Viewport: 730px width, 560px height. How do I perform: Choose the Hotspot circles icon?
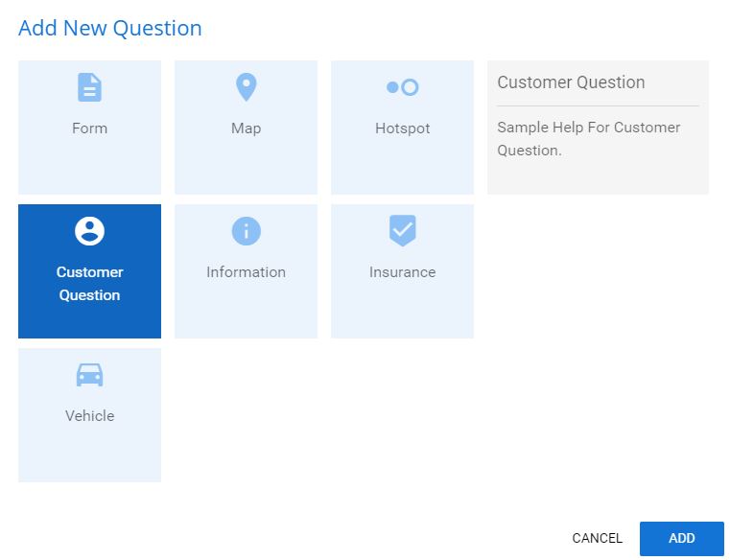(x=402, y=87)
